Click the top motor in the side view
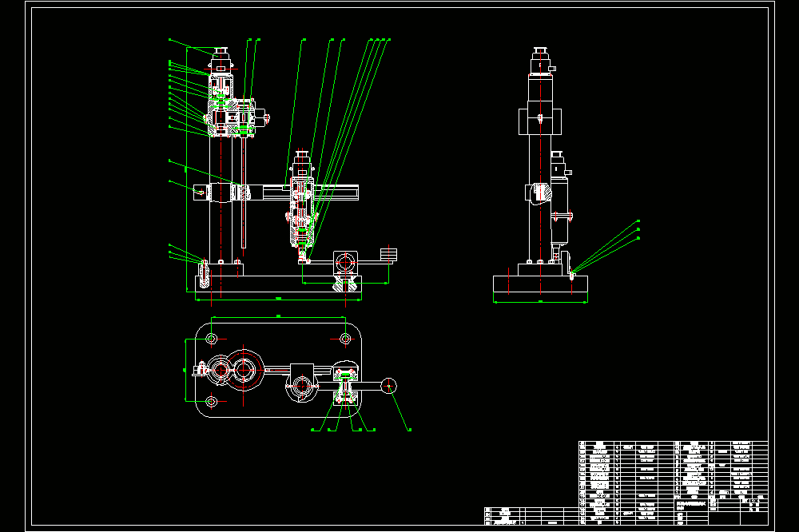The image size is (799, 532). [541, 62]
